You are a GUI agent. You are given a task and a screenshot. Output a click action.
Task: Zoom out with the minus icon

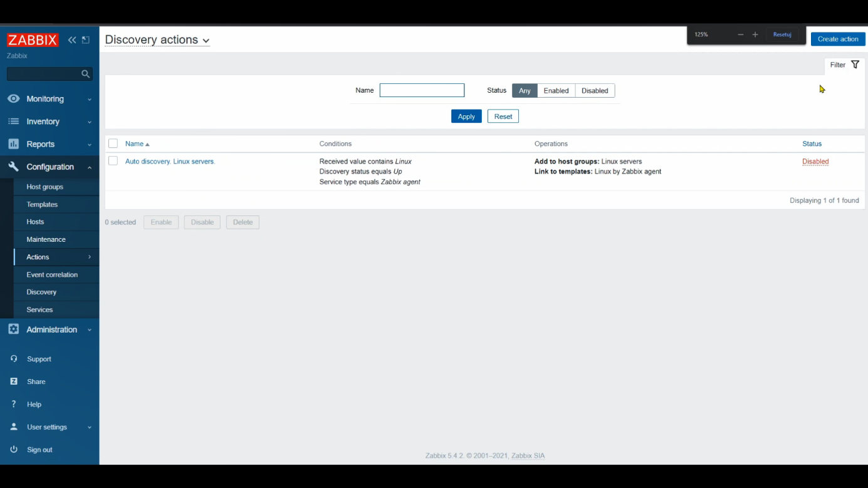click(x=740, y=34)
